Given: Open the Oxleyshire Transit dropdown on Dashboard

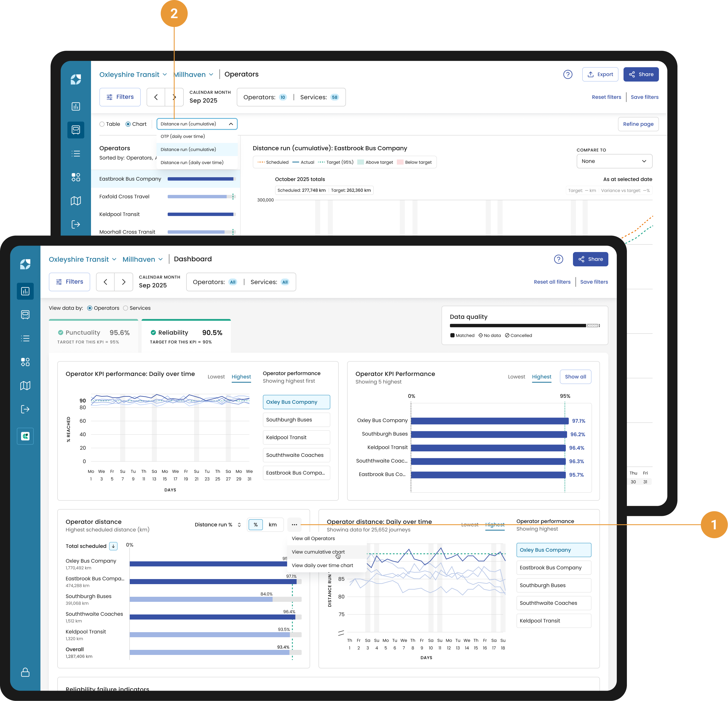Looking at the screenshot, I should pos(83,259).
